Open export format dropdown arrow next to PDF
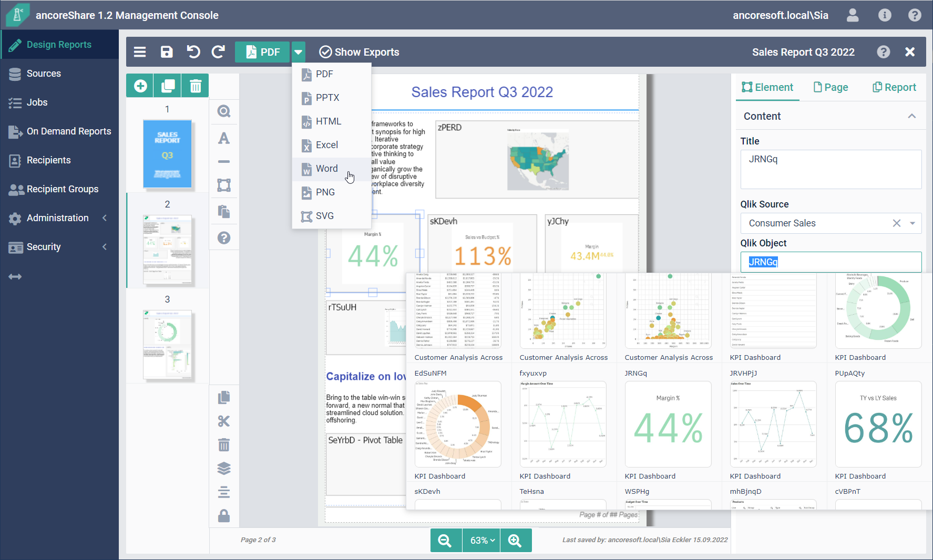This screenshot has height=560, width=933. (298, 52)
